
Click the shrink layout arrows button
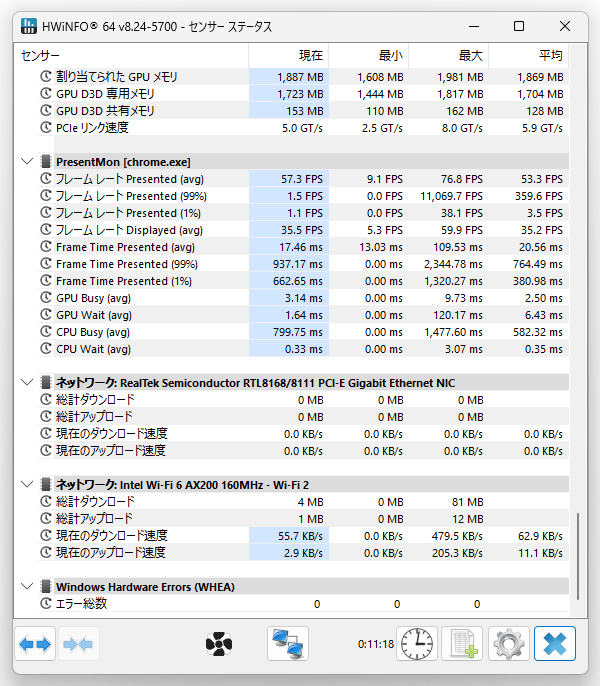[78, 644]
